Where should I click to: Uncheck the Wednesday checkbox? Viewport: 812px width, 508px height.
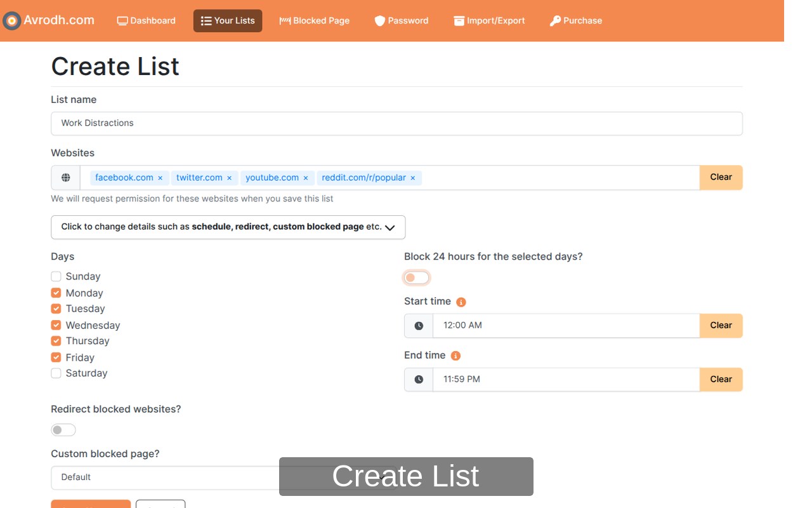pyautogui.click(x=56, y=325)
